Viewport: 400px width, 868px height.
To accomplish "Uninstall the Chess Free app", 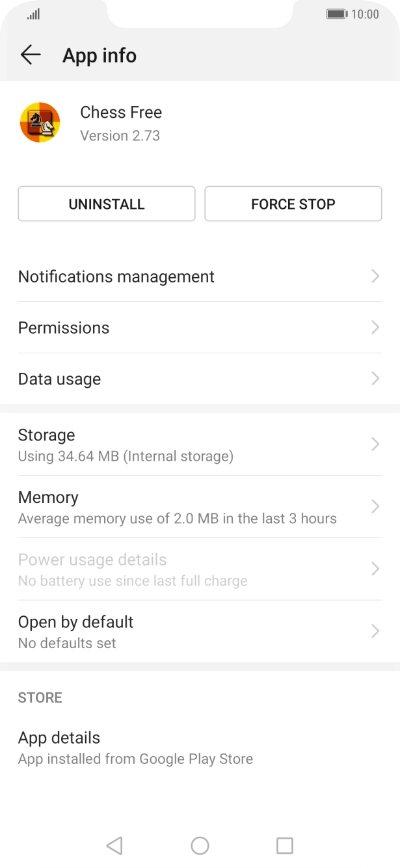I will click(x=106, y=204).
